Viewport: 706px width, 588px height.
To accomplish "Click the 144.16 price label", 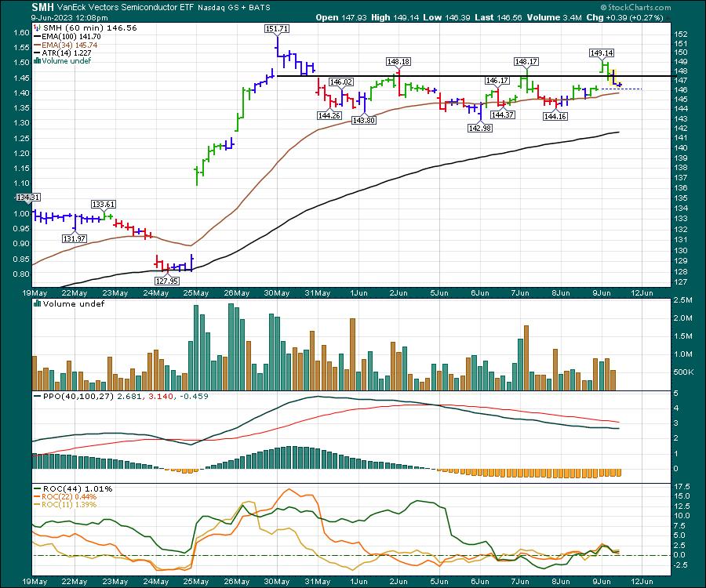I will pyautogui.click(x=555, y=116).
